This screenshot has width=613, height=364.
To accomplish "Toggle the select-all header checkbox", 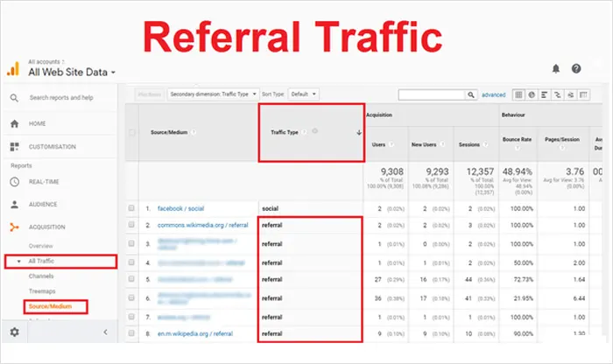I will click(131, 132).
